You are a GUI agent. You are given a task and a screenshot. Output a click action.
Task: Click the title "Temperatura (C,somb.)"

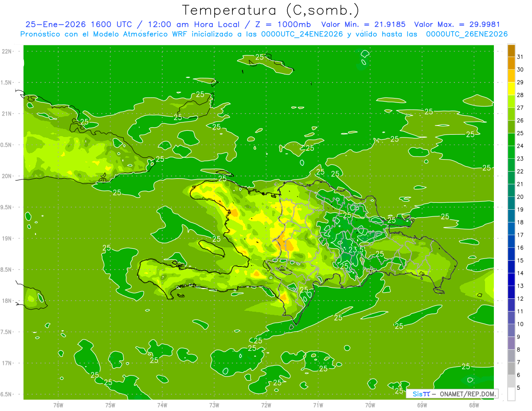pos(271,10)
